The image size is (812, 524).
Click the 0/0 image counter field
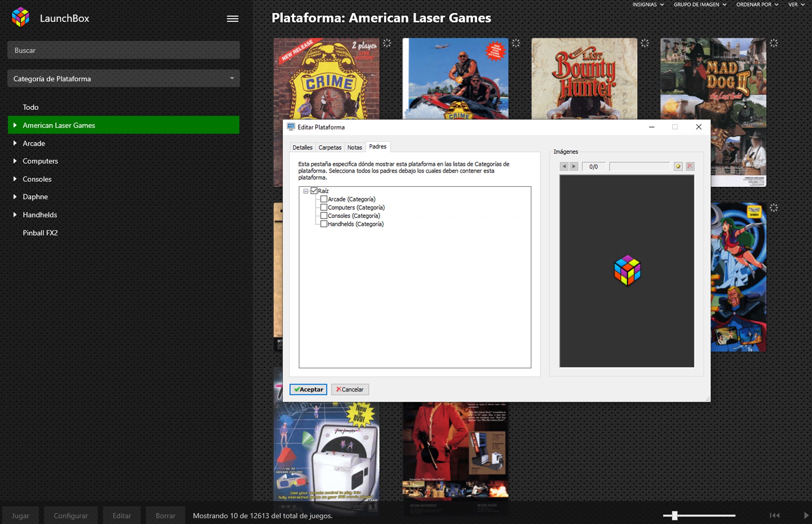click(593, 166)
